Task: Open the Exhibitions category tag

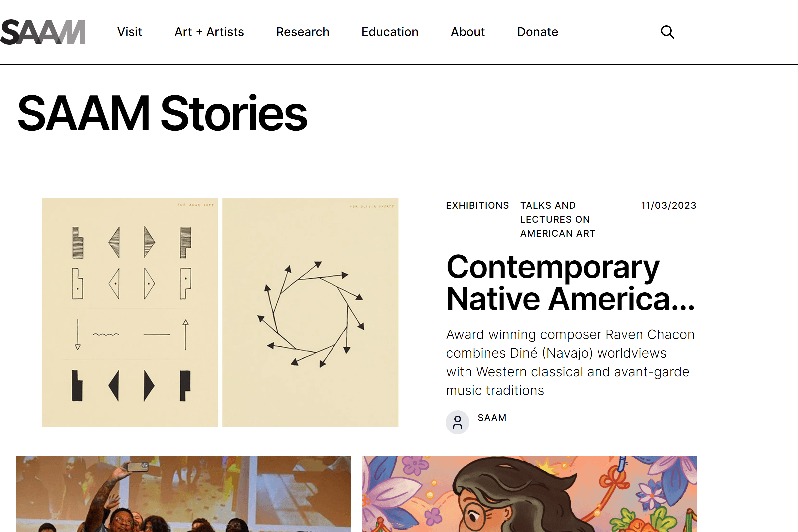Action: pos(477,205)
